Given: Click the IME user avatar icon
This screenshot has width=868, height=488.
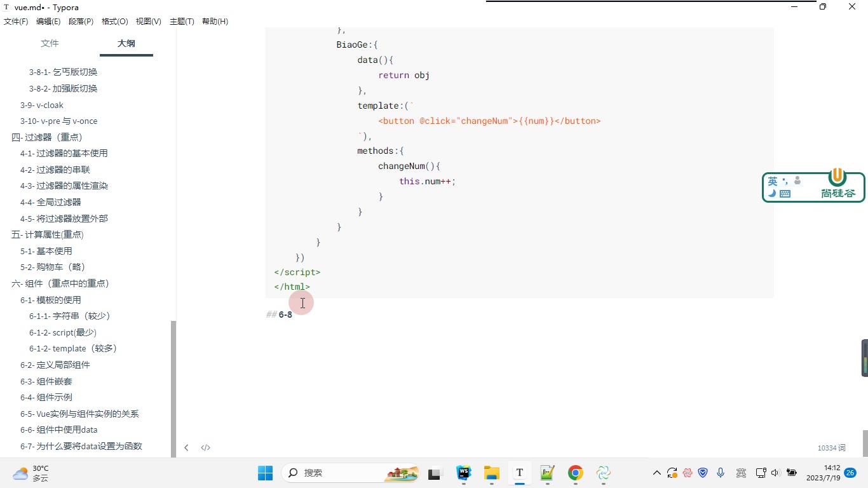Looking at the screenshot, I should tap(797, 181).
